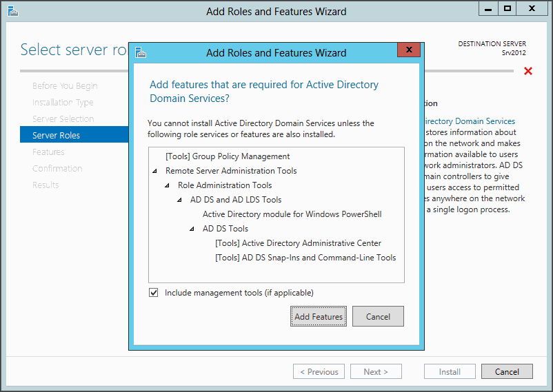Image resolution: width=553 pixels, height=392 pixels.
Task: Select Role Administration Tools label
Action: point(225,185)
